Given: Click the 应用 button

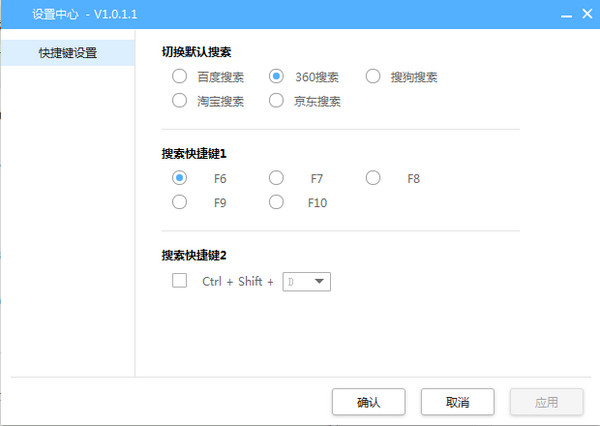Looking at the screenshot, I should pyautogui.click(x=546, y=402).
